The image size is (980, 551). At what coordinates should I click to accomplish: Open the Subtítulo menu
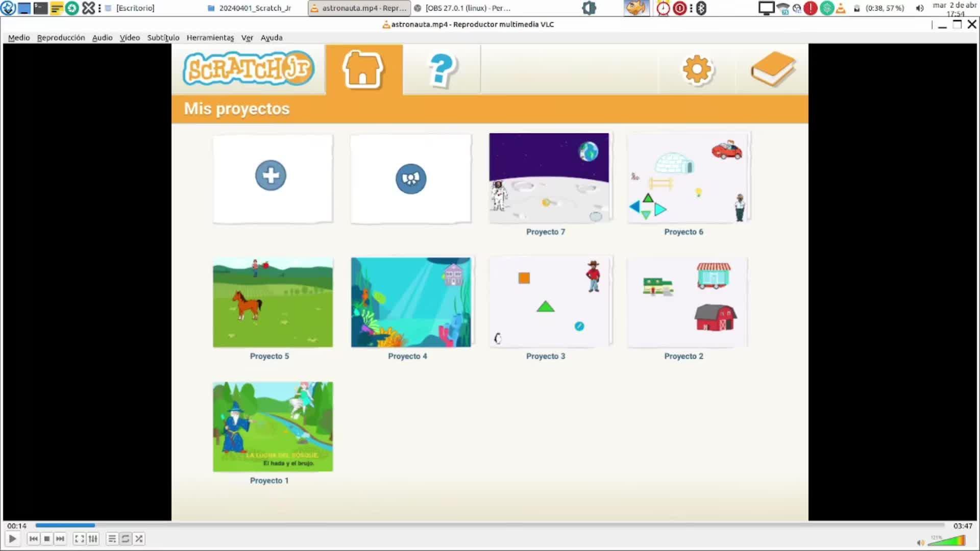pyautogui.click(x=163, y=38)
